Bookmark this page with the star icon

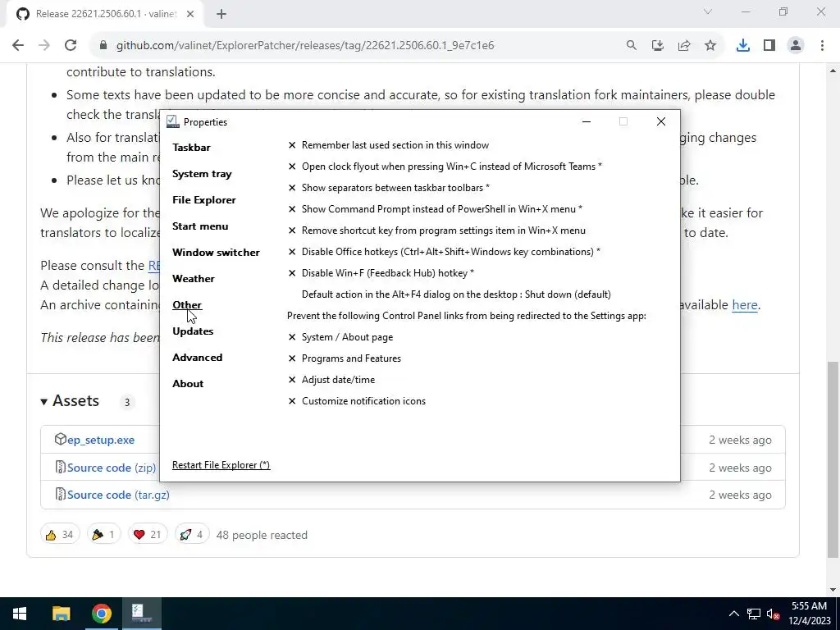tap(710, 46)
